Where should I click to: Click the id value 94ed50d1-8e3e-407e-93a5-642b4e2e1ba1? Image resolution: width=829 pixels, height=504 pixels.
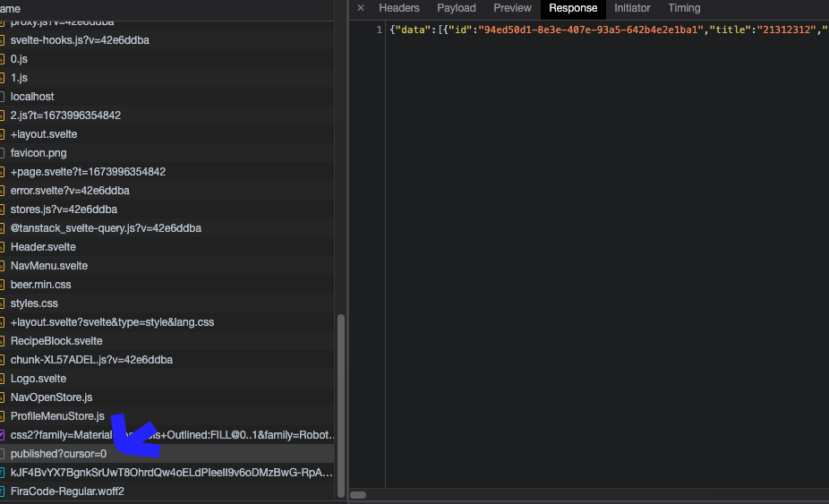(x=591, y=30)
